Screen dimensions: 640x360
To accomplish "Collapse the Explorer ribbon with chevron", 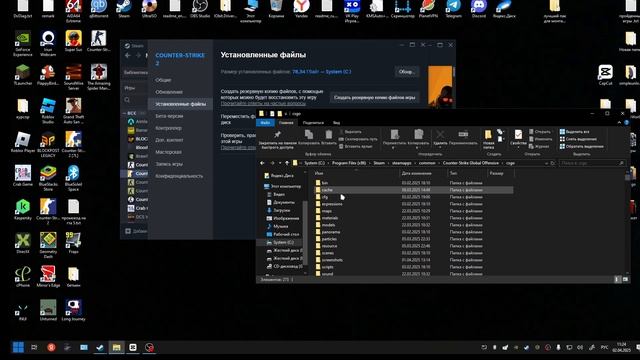I will (x=619, y=122).
